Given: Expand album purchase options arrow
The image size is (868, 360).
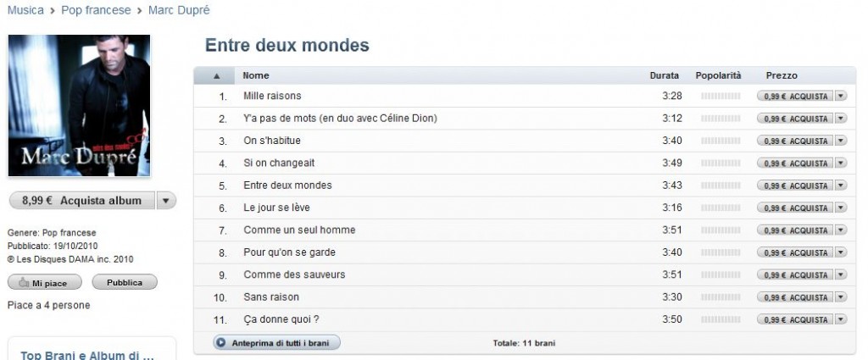Looking at the screenshot, I should coord(167,201).
